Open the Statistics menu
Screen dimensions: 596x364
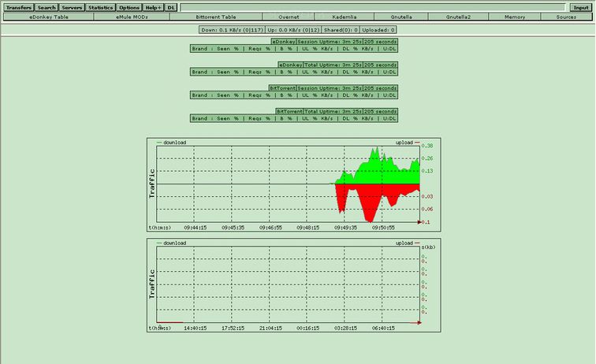pyautogui.click(x=101, y=7)
